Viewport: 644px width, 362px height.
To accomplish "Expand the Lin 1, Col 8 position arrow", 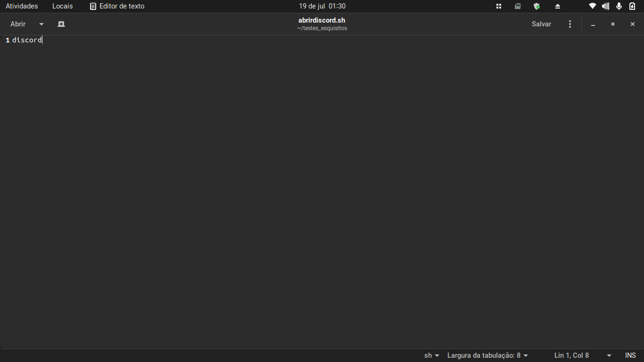I will click(609, 355).
